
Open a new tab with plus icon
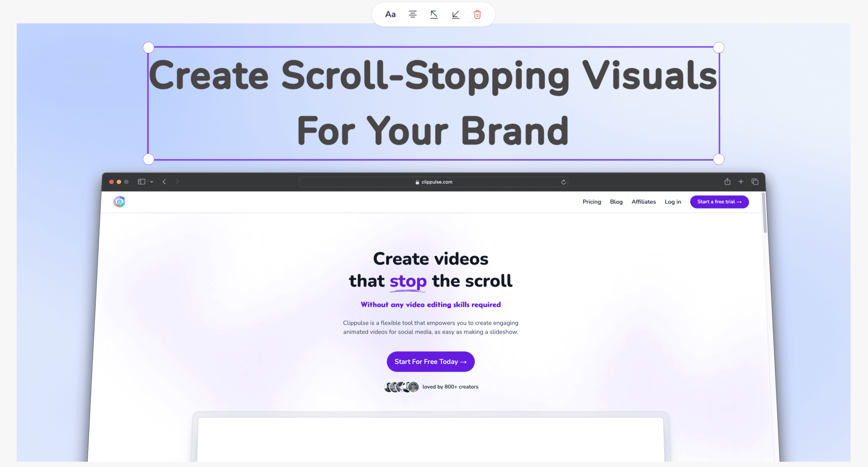pos(741,182)
